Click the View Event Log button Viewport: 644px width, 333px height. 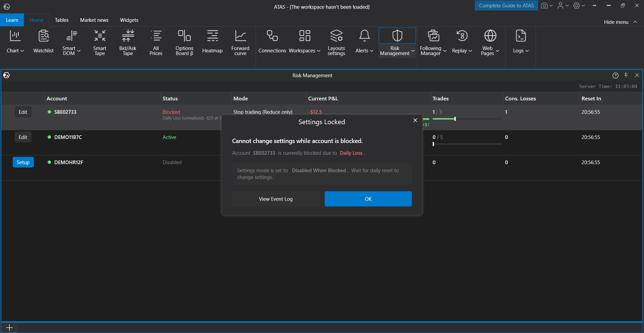(276, 199)
